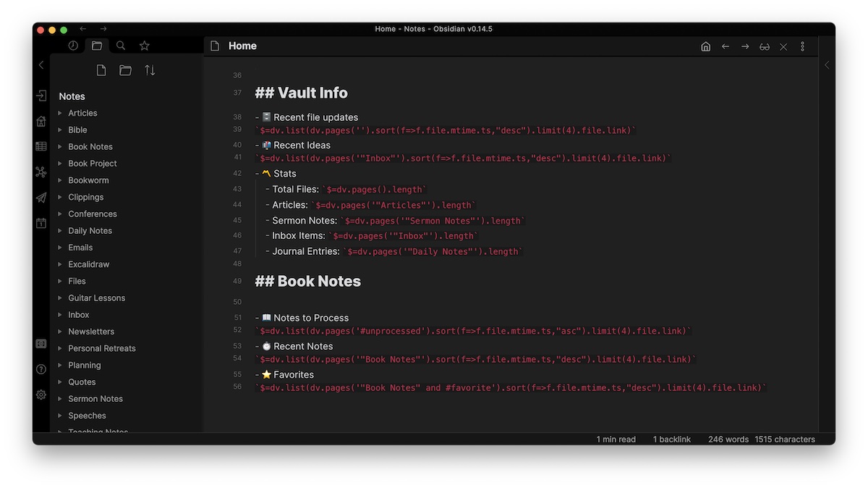Create a new folder
Image resolution: width=868 pixels, height=488 pixels.
point(125,70)
